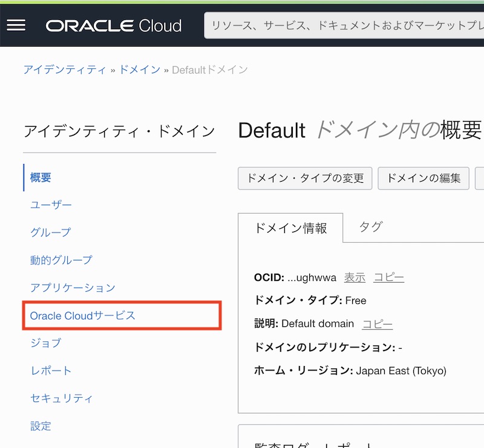Open 動的グループ in the sidebar
484x448 pixels.
pyautogui.click(x=61, y=260)
